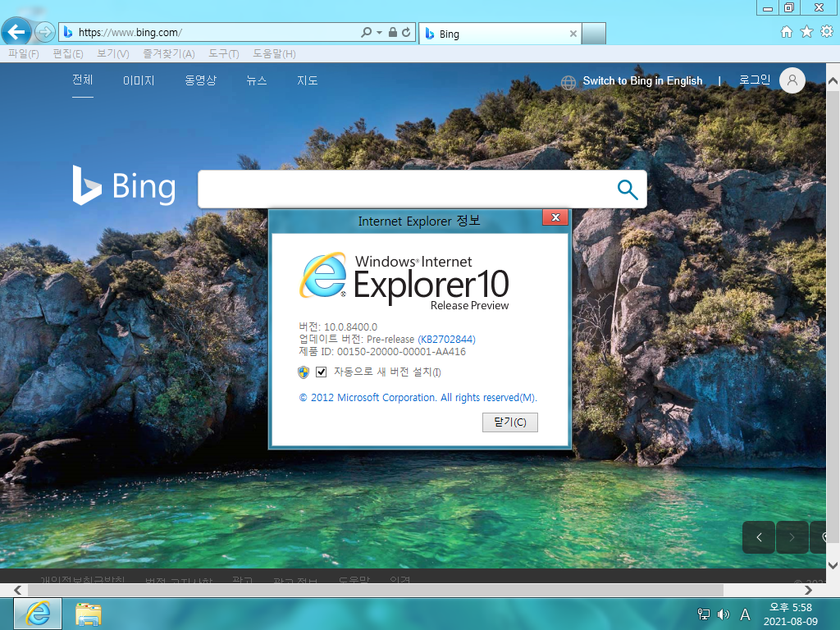Image resolution: width=840 pixels, height=630 pixels.
Task: Open the 파일(F) menu
Action: point(24,53)
